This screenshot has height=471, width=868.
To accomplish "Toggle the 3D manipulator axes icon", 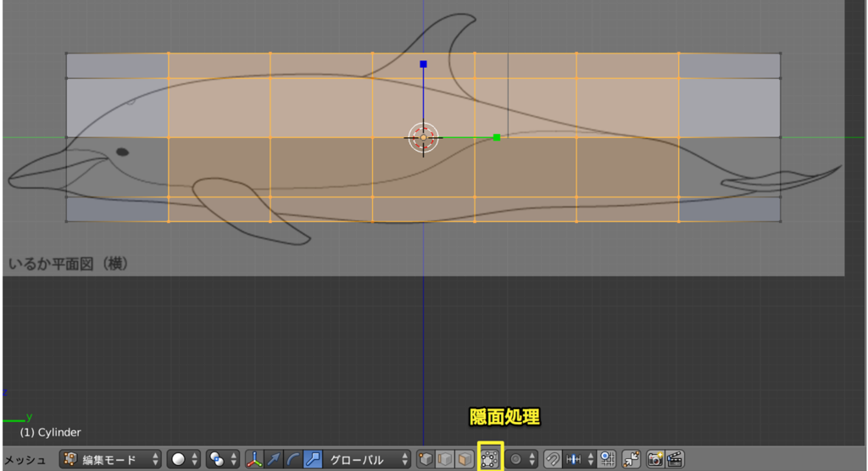I will [x=254, y=459].
